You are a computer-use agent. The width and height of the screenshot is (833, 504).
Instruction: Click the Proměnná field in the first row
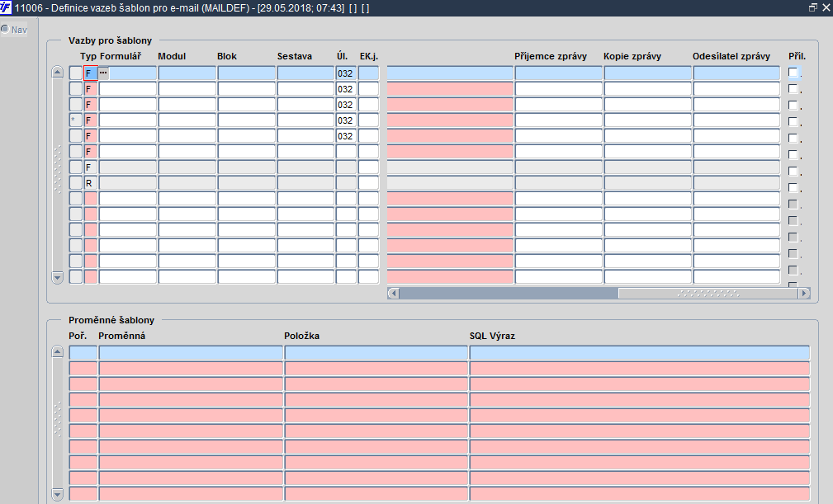pyautogui.click(x=191, y=353)
